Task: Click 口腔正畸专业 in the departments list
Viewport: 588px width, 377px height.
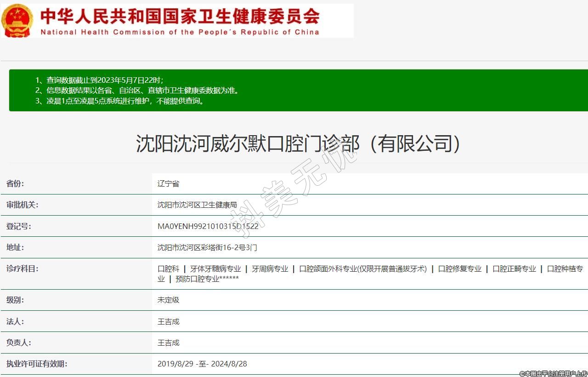Action: pos(514,269)
